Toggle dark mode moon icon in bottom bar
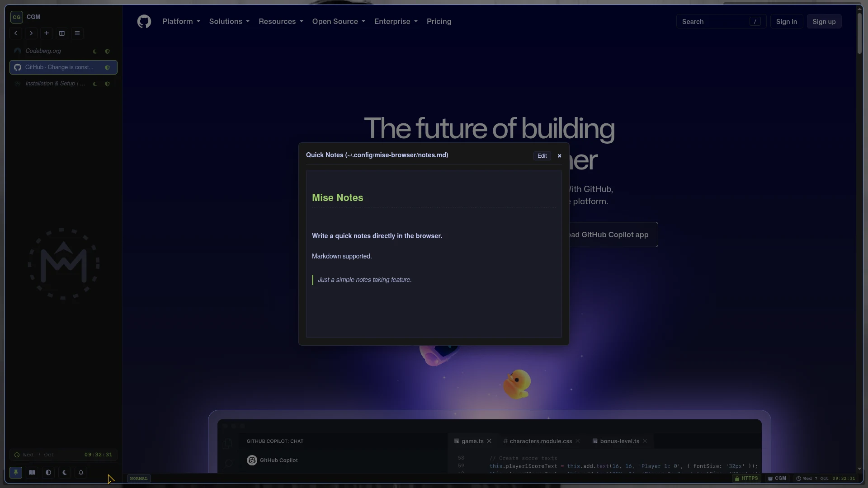Image resolution: width=868 pixels, height=488 pixels. (x=65, y=473)
